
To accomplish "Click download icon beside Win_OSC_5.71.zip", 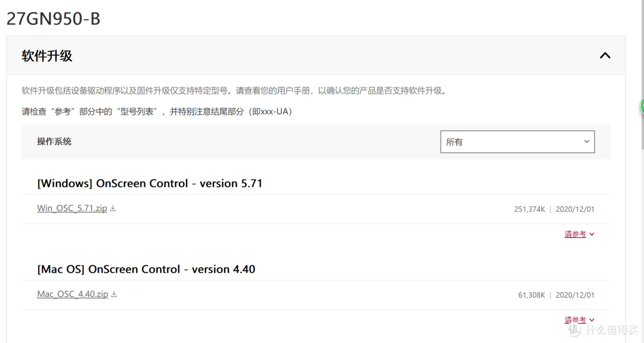I will [113, 208].
